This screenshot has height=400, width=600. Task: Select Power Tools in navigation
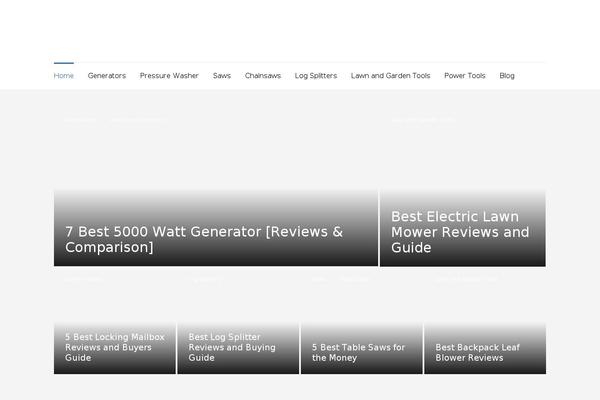[x=465, y=76]
